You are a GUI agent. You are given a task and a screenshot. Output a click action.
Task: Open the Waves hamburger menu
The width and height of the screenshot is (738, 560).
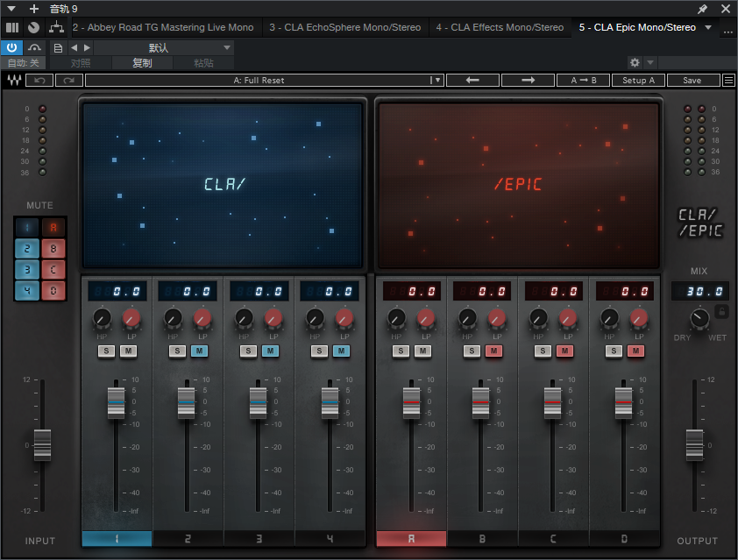(x=728, y=81)
